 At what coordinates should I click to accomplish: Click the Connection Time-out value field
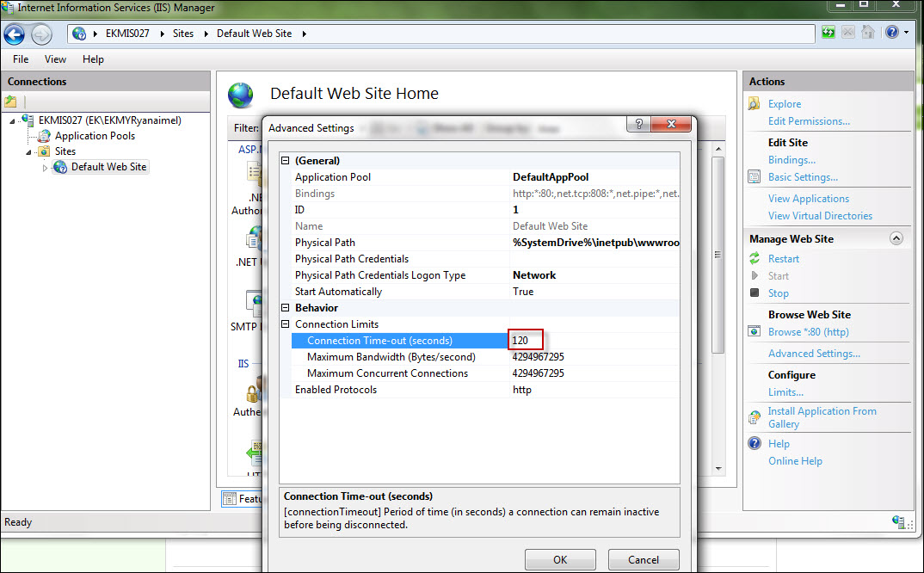(x=594, y=340)
